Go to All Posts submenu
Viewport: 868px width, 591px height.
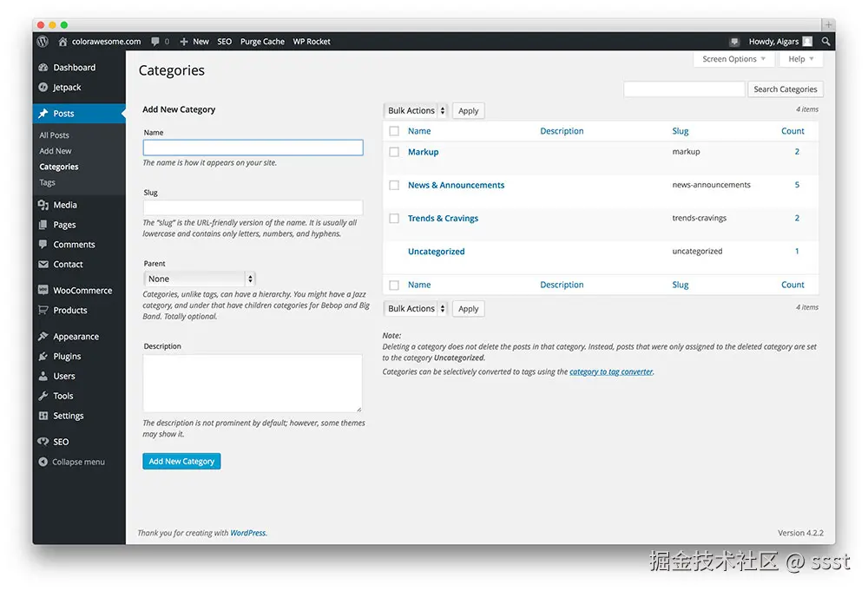54,135
